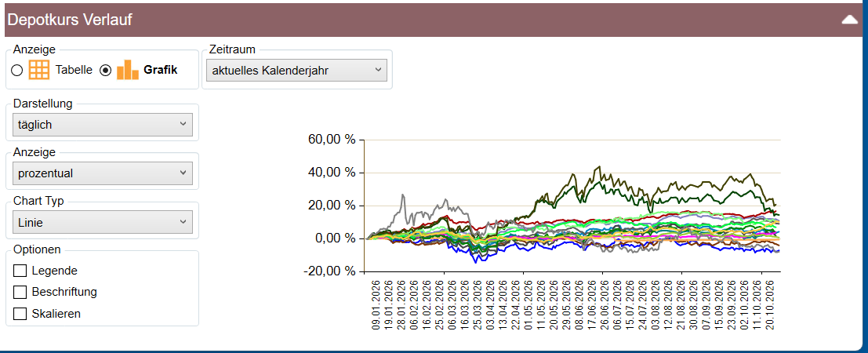Open the Anzeige dropdown showing prozentual
868x353 pixels.
(103, 173)
